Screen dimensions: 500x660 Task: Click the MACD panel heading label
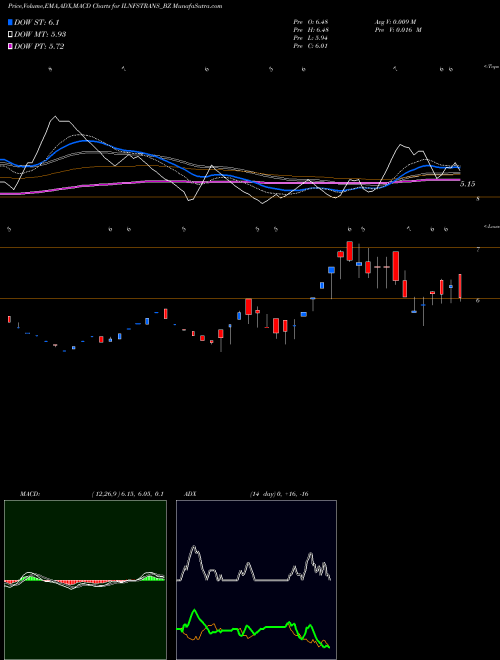pos(30,494)
